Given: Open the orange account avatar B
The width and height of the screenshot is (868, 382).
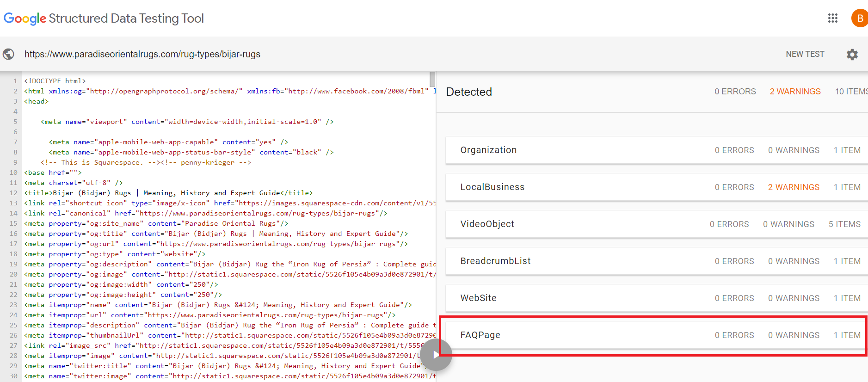Looking at the screenshot, I should click(x=859, y=18).
